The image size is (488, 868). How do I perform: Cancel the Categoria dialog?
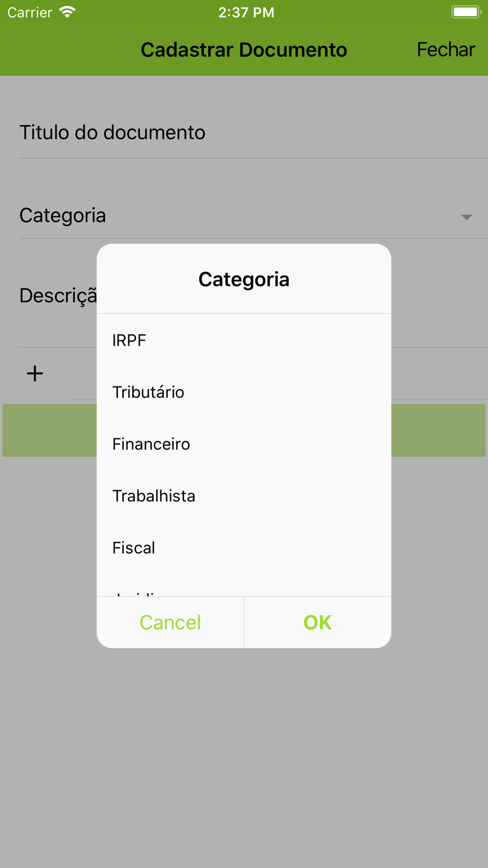click(170, 622)
